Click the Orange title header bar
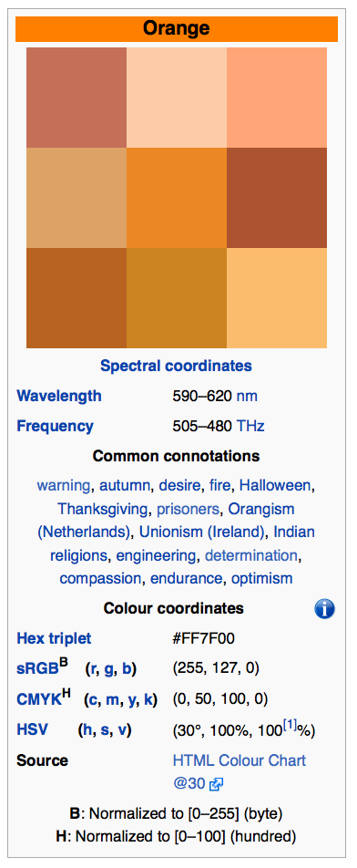357x868 pixels. point(177,29)
